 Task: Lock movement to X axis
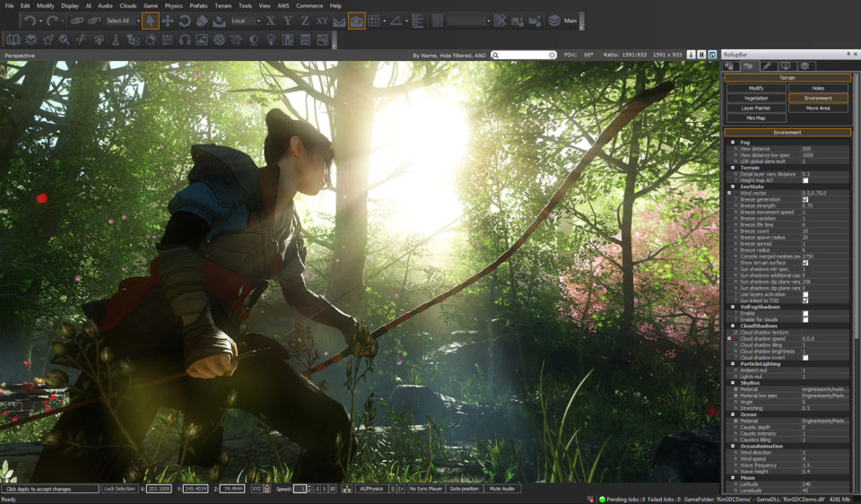tap(271, 21)
